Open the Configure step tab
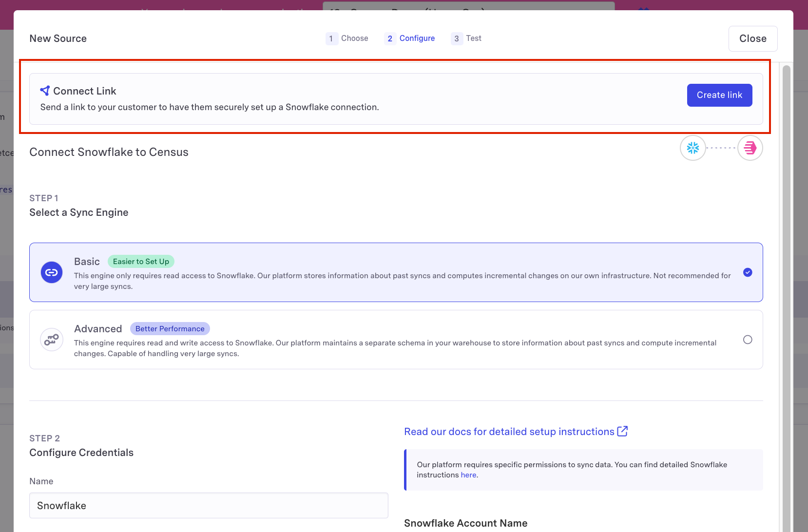The image size is (808, 532). pos(410,38)
